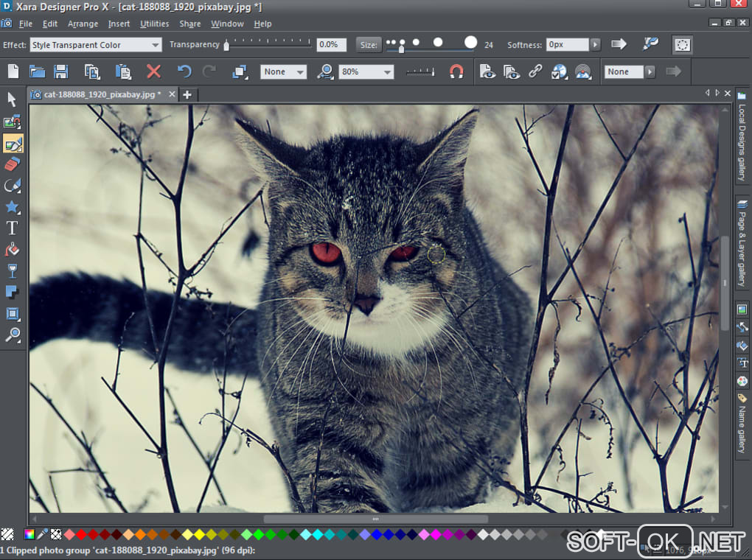Preview the whole website icon
Image resolution: width=752 pixels, height=560 pixels.
(x=511, y=72)
